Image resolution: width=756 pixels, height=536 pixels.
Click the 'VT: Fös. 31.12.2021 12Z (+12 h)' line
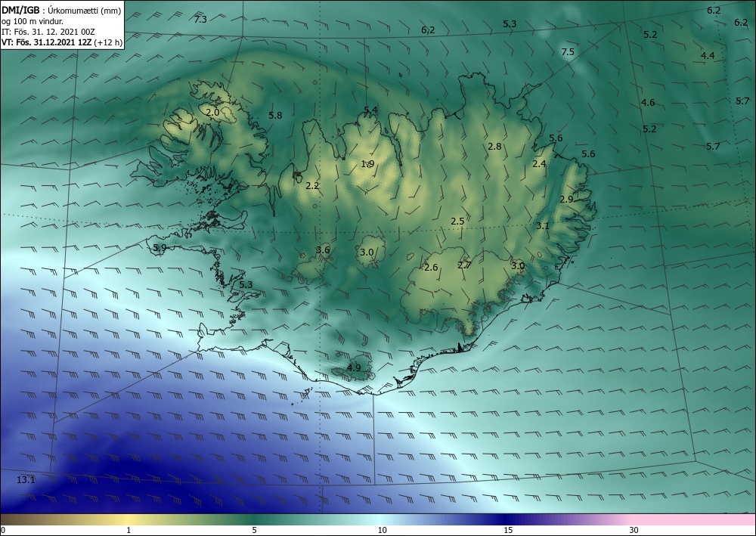click(62, 42)
